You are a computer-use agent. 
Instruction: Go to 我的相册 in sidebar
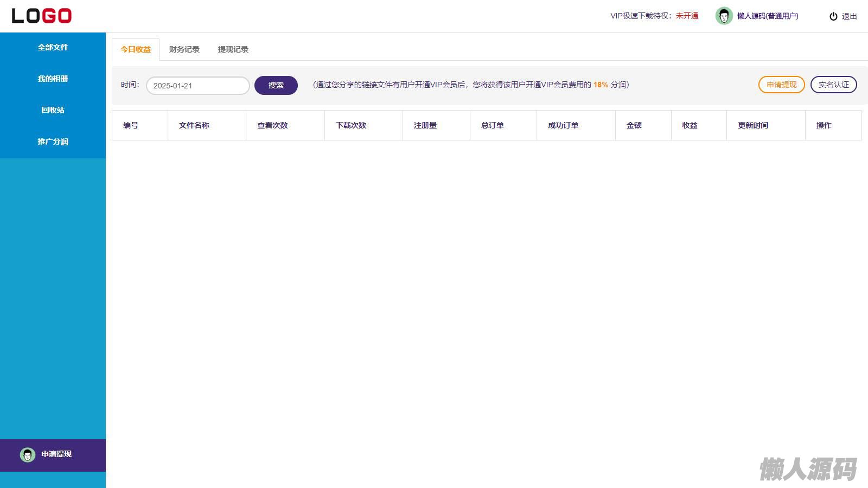point(53,79)
